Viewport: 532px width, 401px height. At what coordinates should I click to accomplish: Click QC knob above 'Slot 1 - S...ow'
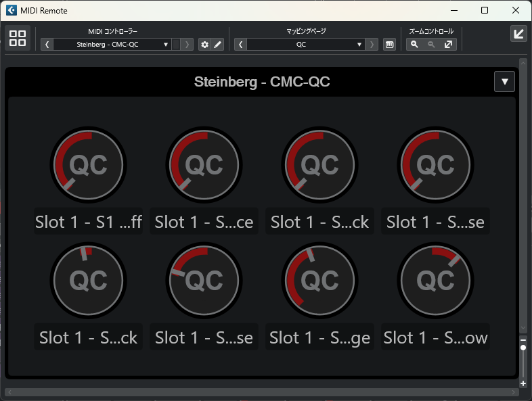tap(435, 281)
